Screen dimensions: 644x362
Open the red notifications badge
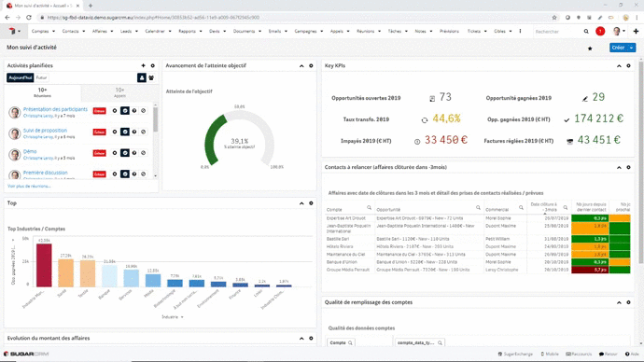(x=600, y=31)
